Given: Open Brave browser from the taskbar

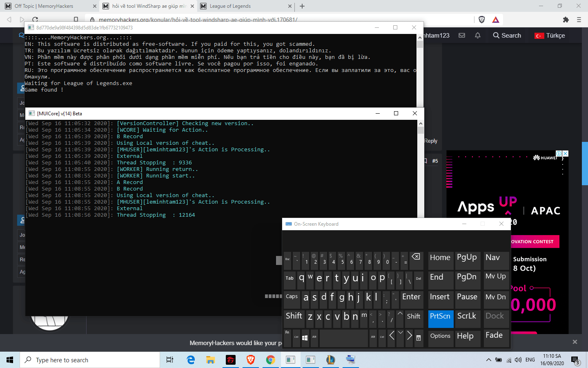Looking at the screenshot, I should (250, 360).
